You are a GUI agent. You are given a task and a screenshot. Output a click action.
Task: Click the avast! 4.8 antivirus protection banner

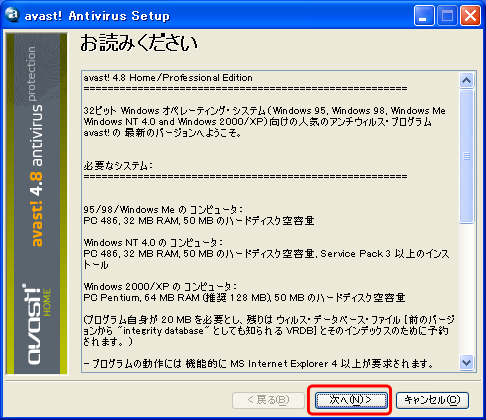click(36, 147)
